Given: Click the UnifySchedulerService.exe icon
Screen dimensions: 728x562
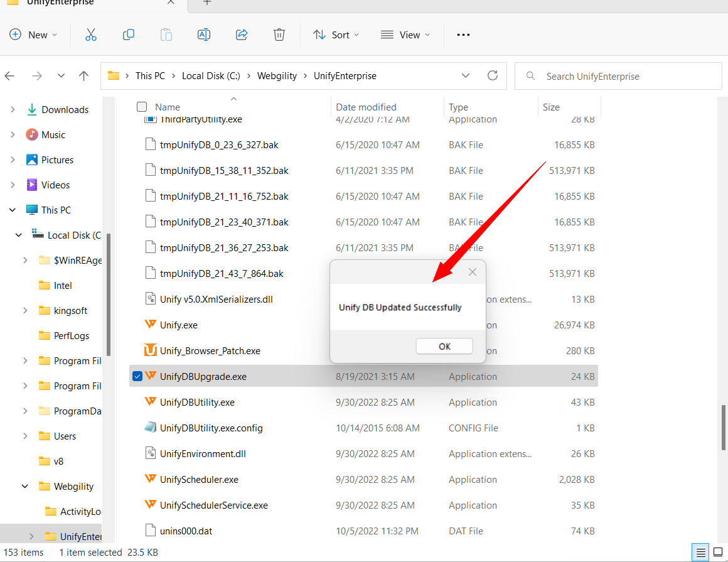Looking at the screenshot, I should coord(151,504).
